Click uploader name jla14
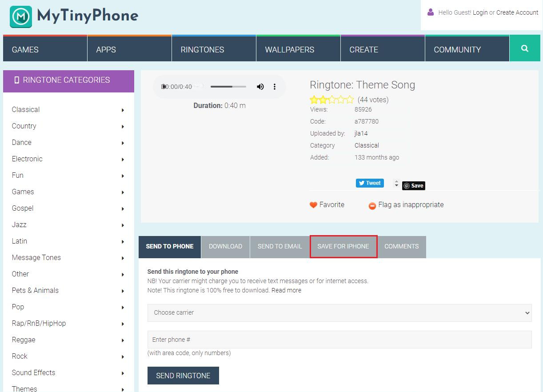The width and height of the screenshot is (543, 392). [361, 133]
